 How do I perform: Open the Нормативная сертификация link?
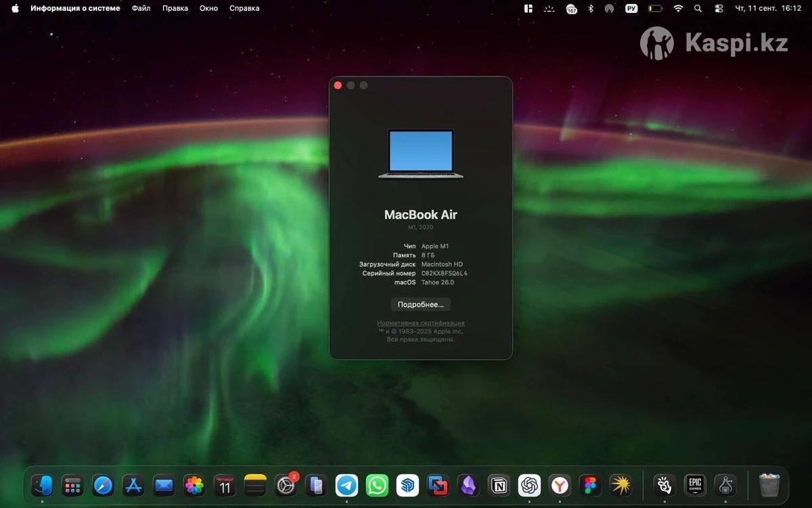coord(420,323)
